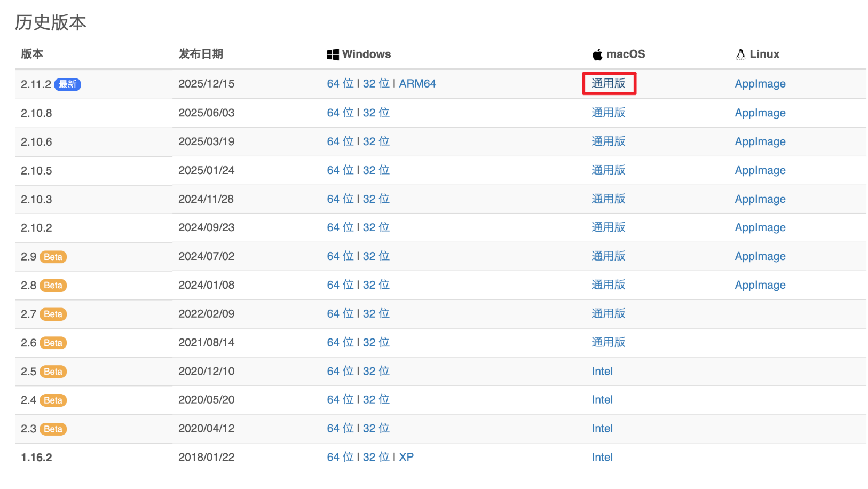The height and width of the screenshot is (489, 868).
Task: Get macOS 通用版 for version 2.10.6
Action: coord(609,141)
